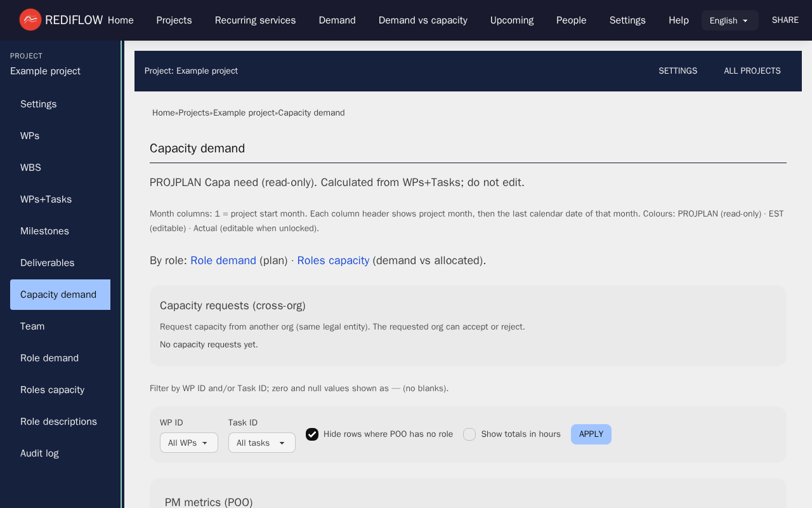Expand the Task ID dropdown
Viewport: 812px width, 508px height.
click(x=261, y=443)
